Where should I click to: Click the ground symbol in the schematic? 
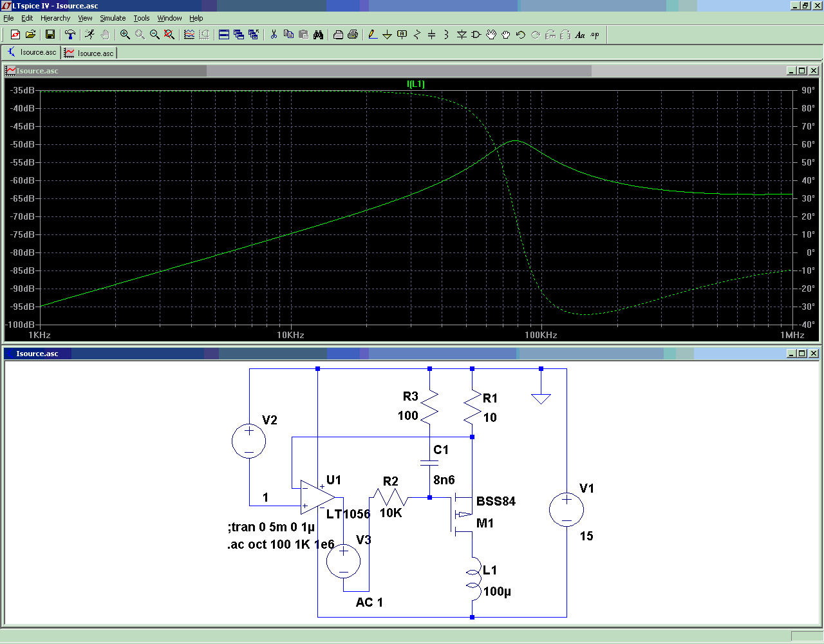541,397
